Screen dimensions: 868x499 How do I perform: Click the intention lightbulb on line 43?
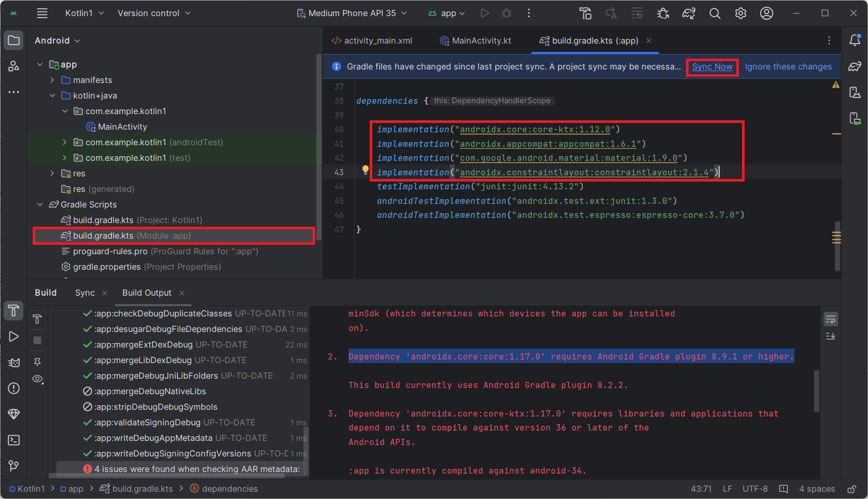coord(365,170)
